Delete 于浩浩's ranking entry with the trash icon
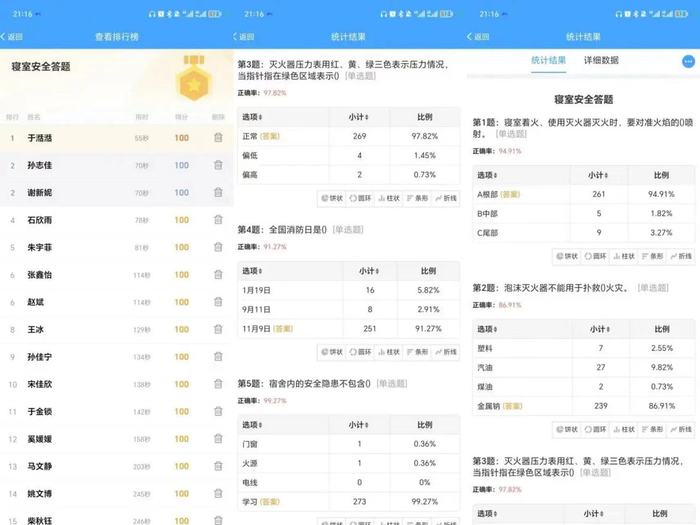 [218, 137]
